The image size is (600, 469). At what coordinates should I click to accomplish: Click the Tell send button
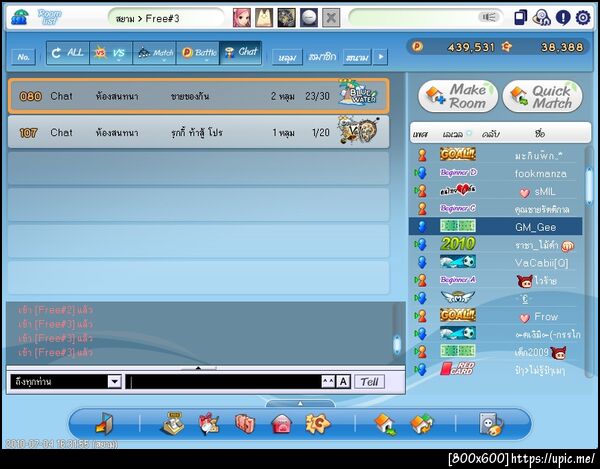click(x=369, y=381)
